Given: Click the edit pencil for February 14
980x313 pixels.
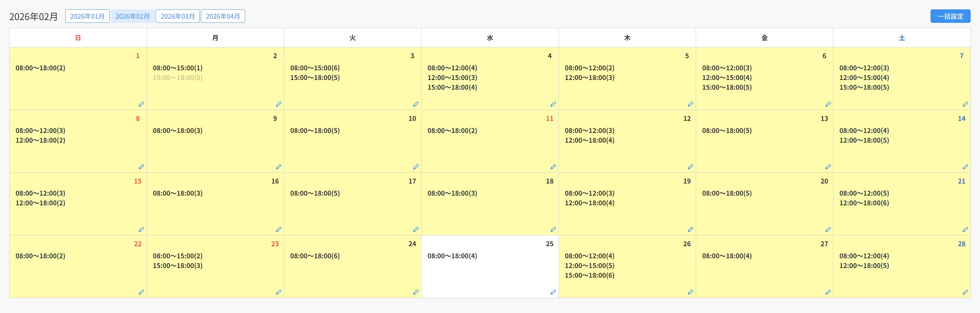Looking at the screenshot, I should coord(965,167).
